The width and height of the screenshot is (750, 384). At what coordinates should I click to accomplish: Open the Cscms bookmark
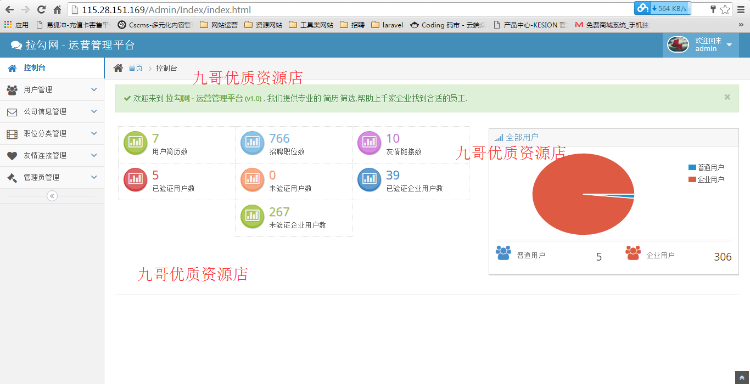click(x=155, y=25)
